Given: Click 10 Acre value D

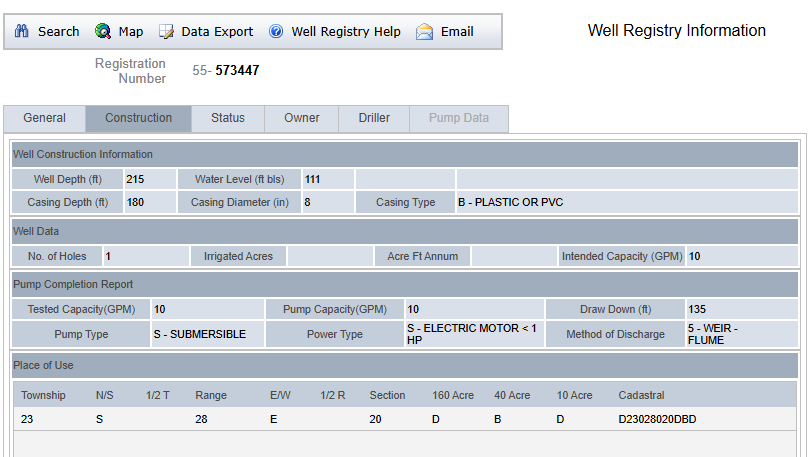Looking at the screenshot, I should coord(560,419).
